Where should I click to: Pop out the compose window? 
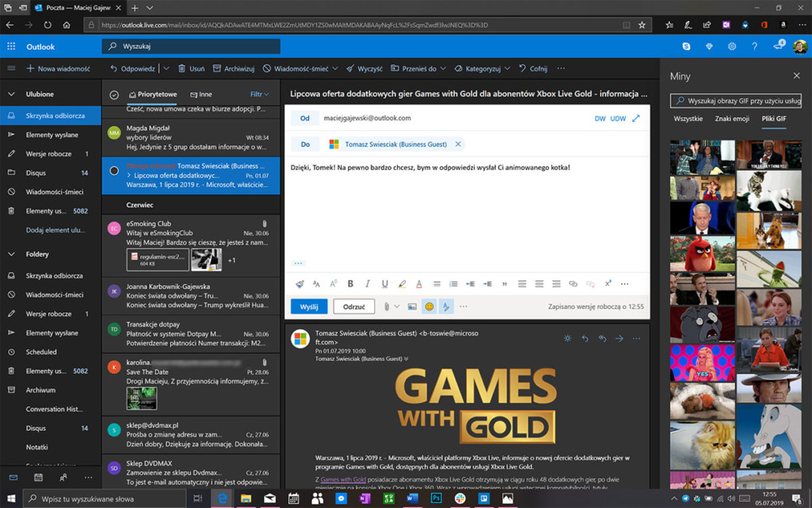tap(636, 118)
